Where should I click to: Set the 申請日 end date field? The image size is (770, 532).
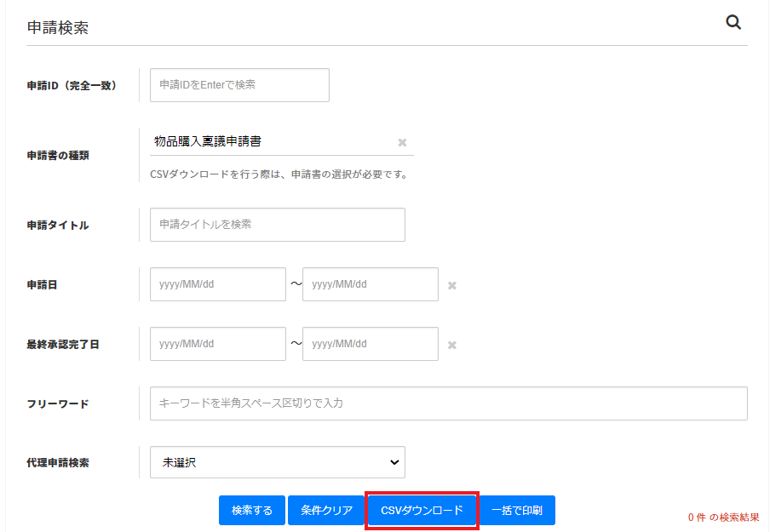point(371,284)
